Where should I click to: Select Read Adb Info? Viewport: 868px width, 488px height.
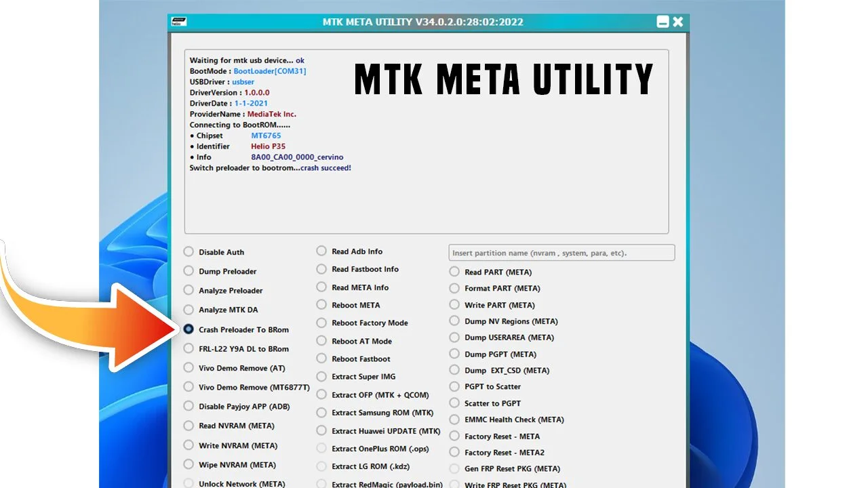pos(321,251)
